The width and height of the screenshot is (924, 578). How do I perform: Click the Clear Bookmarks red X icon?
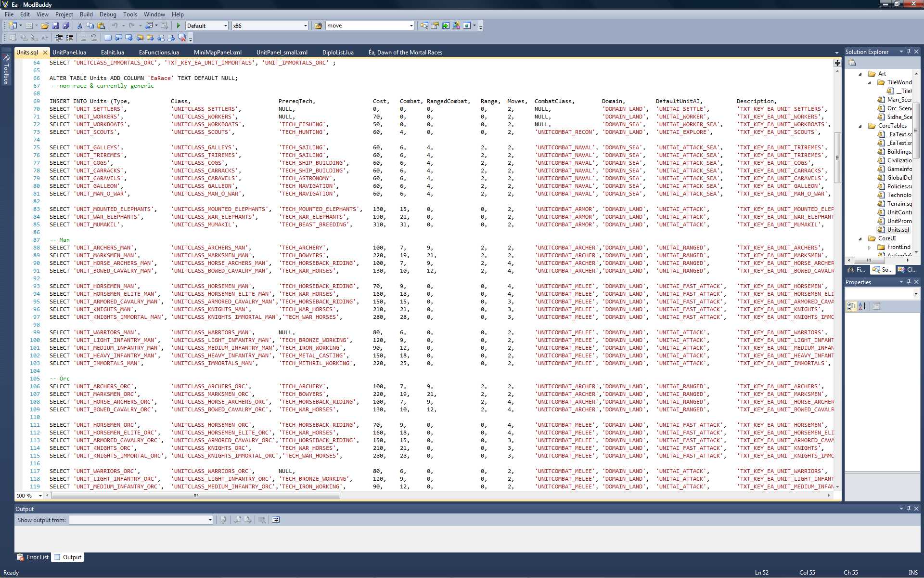(x=182, y=38)
